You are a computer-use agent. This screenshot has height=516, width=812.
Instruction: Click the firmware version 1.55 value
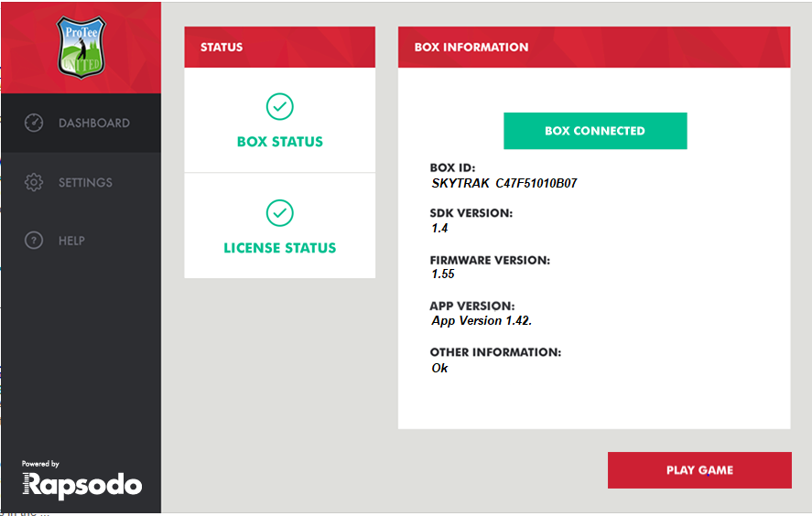[443, 274]
